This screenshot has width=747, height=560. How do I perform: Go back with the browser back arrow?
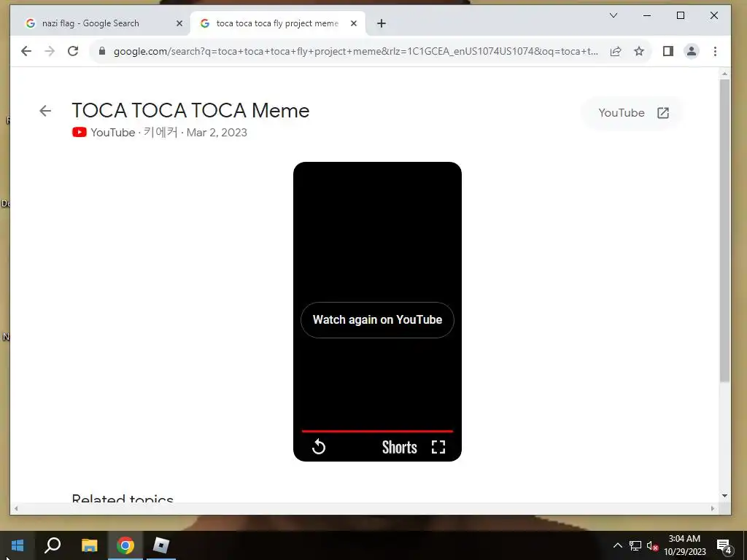coord(26,51)
